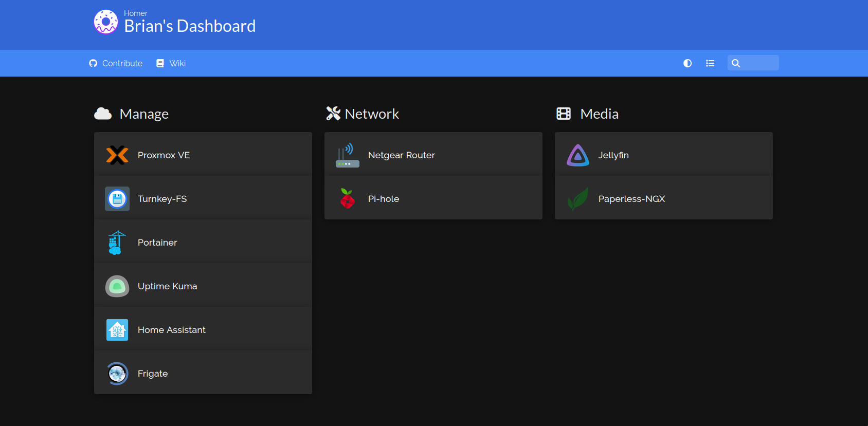
Task: Open Uptime Kuma service name
Action: click(167, 286)
